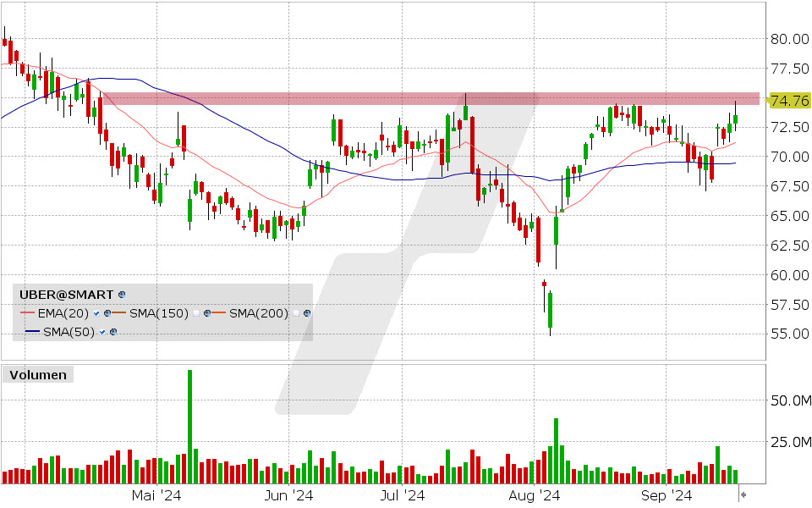Click the 77.50 price axis label
812x508 pixels.
pos(790,69)
